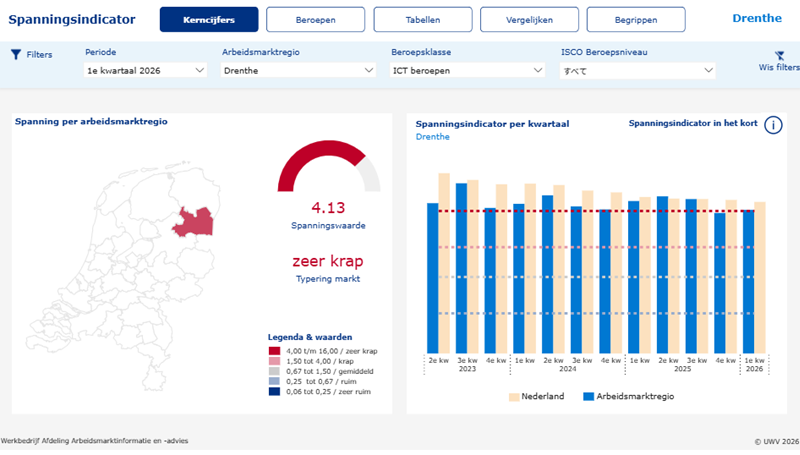Screen dimensions: 800x455
Task: Click the gemiddeld grey legend swatch
Action: point(274,371)
